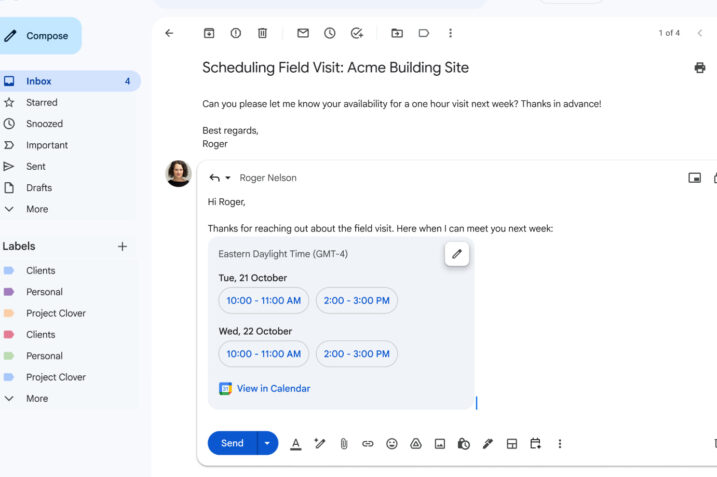The height and width of the screenshot is (477, 717).
Task: Open the Starred folder
Action: [x=41, y=102]
